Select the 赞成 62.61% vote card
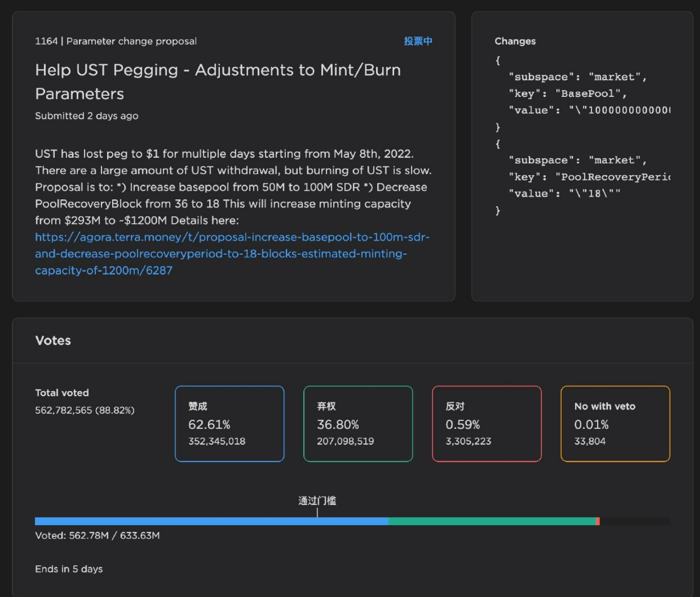Screen dimensions: 700x597 (x=230, y=424)
